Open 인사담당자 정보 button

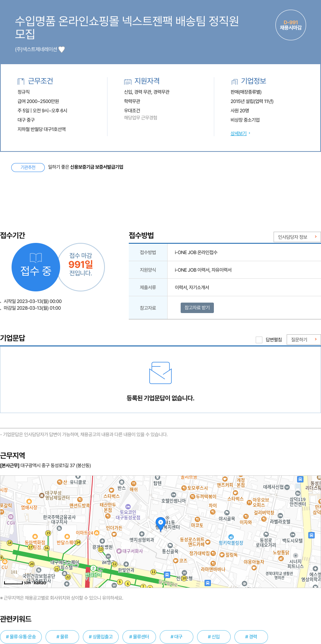pos(297,237)
